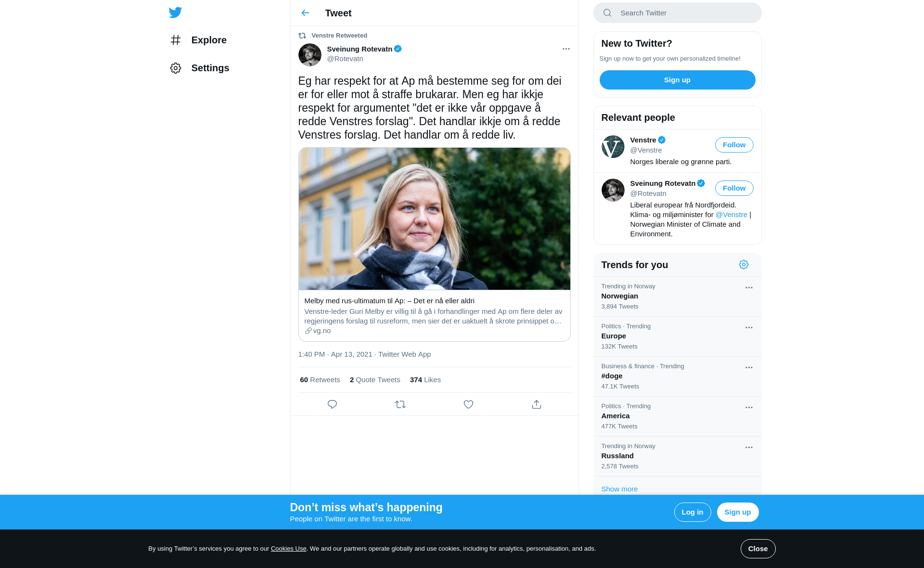Open the Cookies Use link
This screenshot has height=568, width=924.
(288, 549)
